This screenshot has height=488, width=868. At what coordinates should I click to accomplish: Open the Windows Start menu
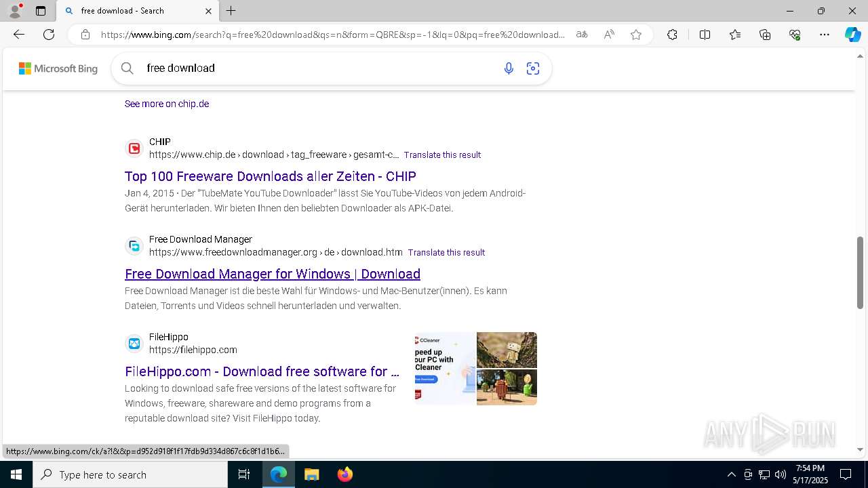(16, 474)
